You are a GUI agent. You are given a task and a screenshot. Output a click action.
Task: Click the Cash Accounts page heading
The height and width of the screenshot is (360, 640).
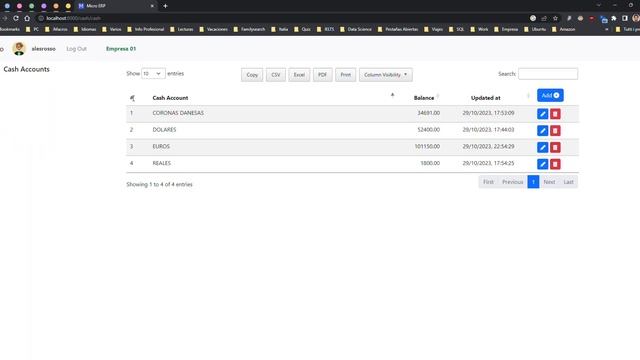[x=27, y=69]
